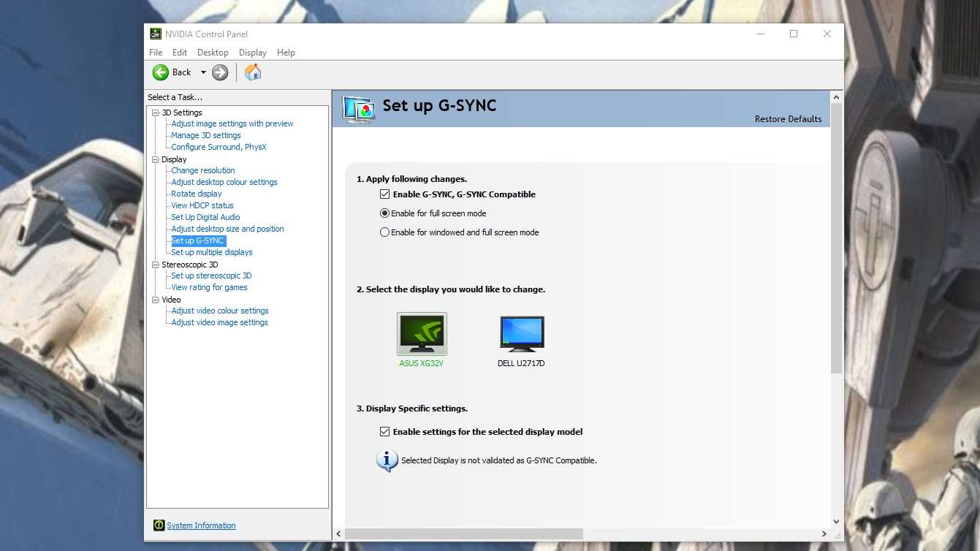The width and height of the screenshot is (980, 551).
Task: Select the ASUS XG32V display icon
Action: click(x=422, y=335)
